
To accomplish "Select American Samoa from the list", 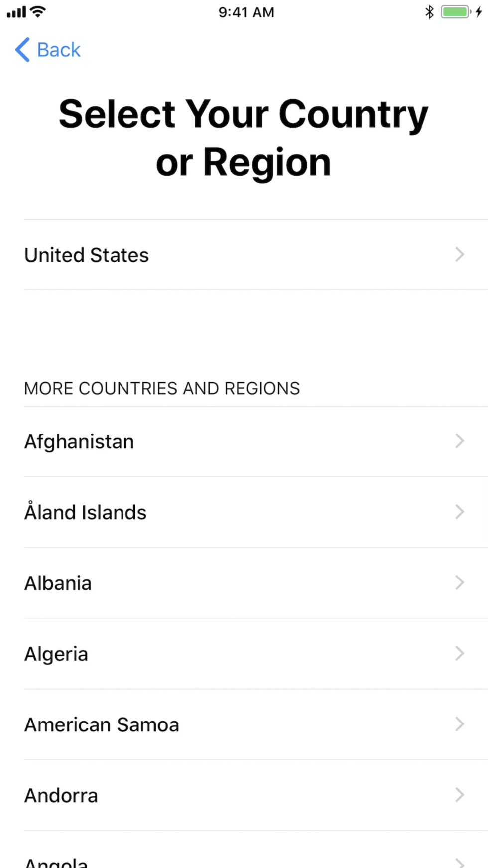I will click(x=102, y=724).
